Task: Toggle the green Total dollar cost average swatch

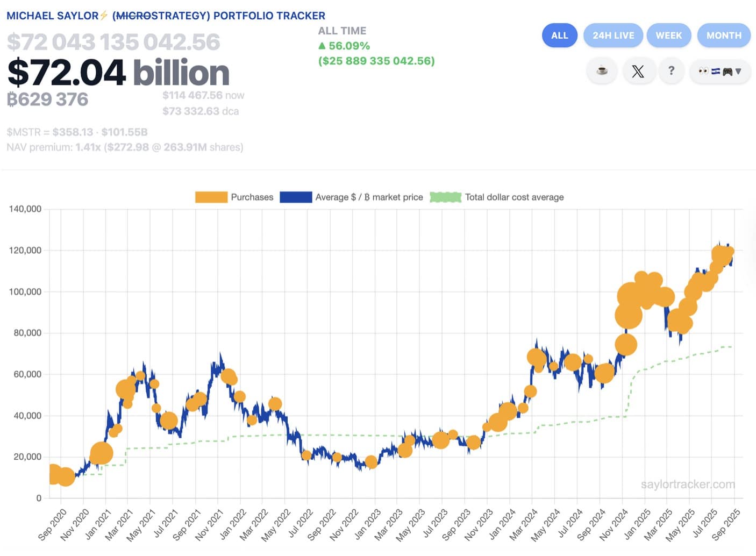Action: point(446,197)
